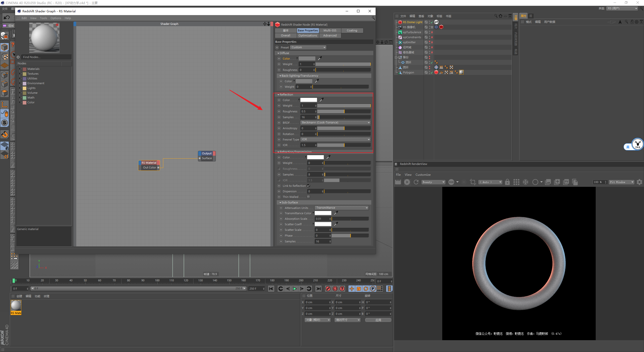The image size is (644, 352).
Task: Enable the Thin Walled checkbox
Action: [309, 197]
